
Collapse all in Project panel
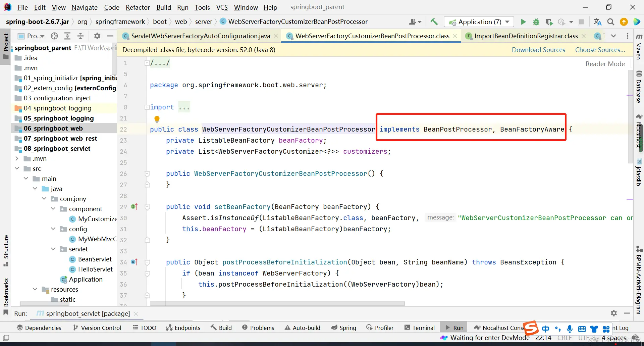[x=80, y=36]
